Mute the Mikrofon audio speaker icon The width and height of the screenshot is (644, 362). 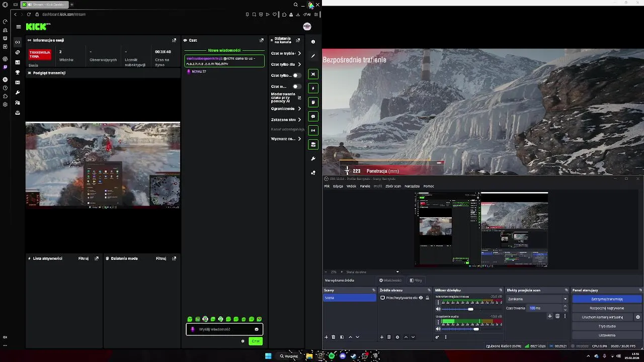click(438, 309)
